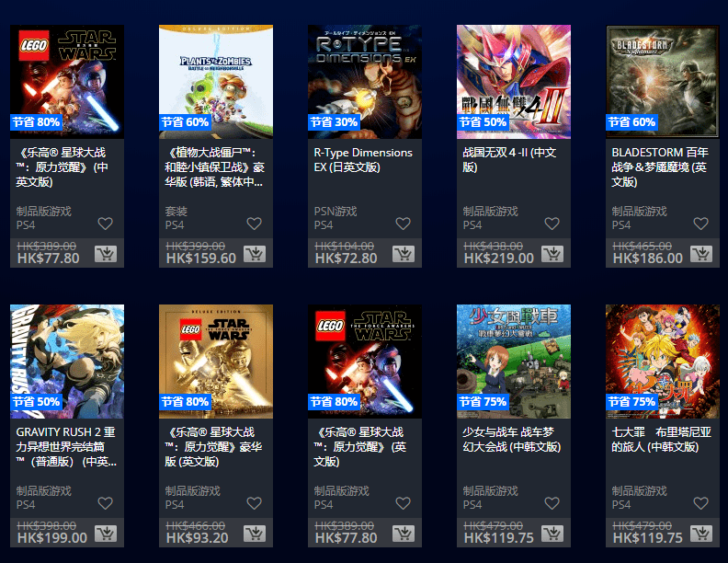Viewport: 728px width, 563px height.
Task: Add 七大罪 布里塔尼亚的旅人 to cart
Action: [701, 534]
